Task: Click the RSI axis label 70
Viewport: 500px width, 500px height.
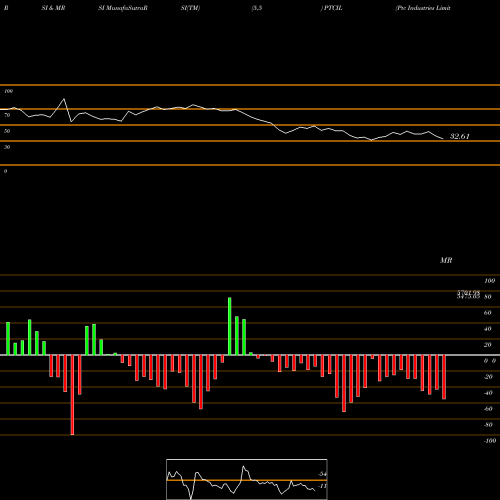Action: [7, 115]
